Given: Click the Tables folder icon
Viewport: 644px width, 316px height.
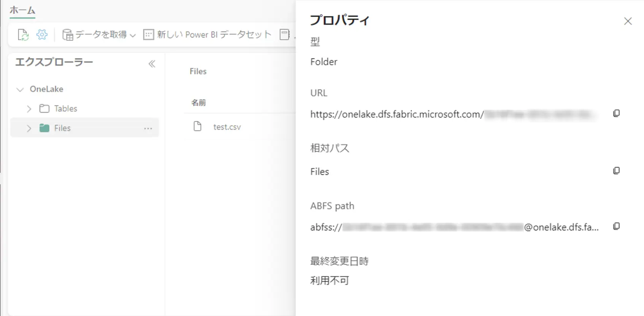Looking at the screenshot, I should click(x=44, y=109).
